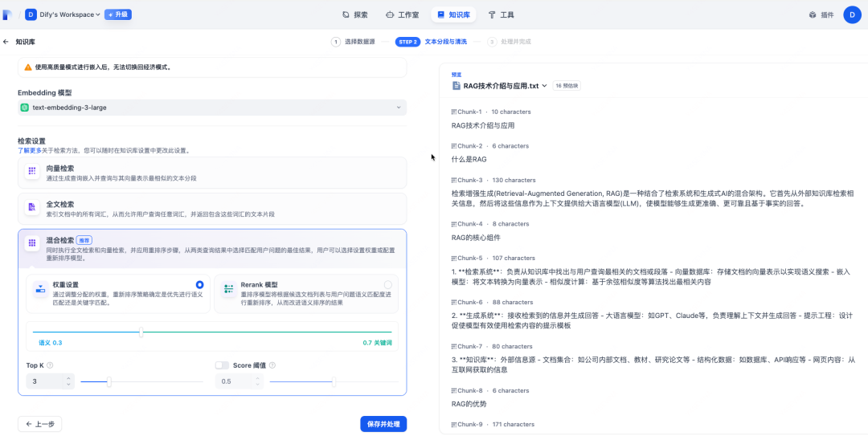Click the Chunk-3 grid icon

[x=454, y=181]
